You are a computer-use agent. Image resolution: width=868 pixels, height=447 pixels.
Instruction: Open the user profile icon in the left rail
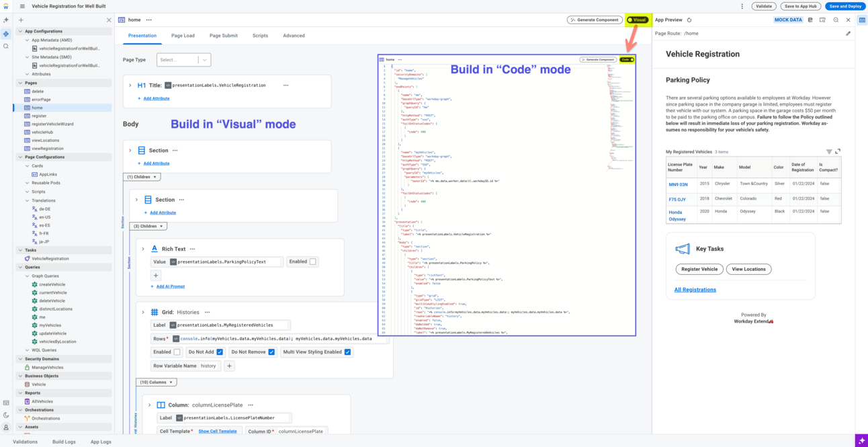[6, 428]
